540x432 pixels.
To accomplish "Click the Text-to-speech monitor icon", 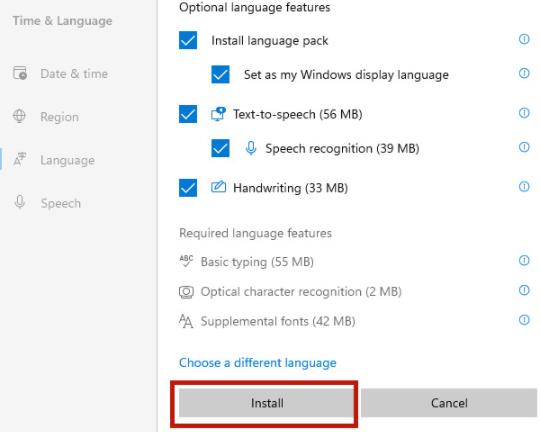I will tap(218, 114).
